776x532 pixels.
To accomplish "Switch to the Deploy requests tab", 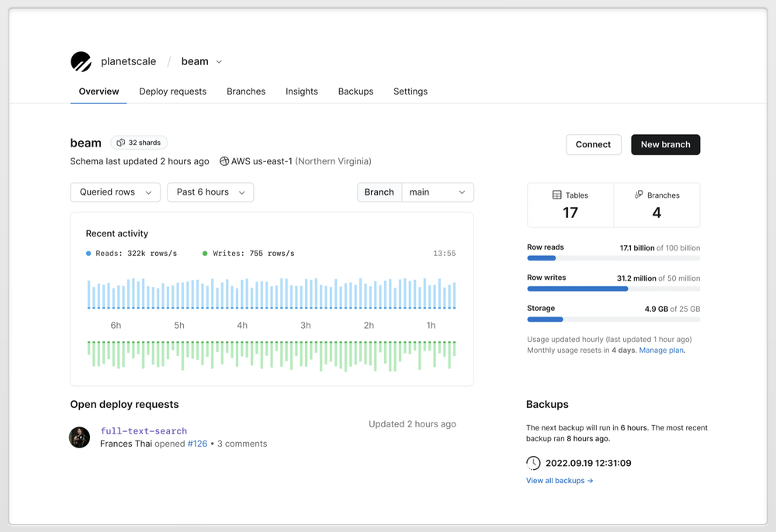I will click(x=172, y=92).
